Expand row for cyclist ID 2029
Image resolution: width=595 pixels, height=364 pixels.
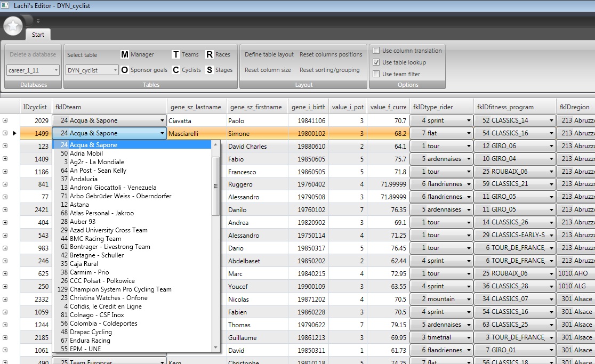(x=5, y=120)
